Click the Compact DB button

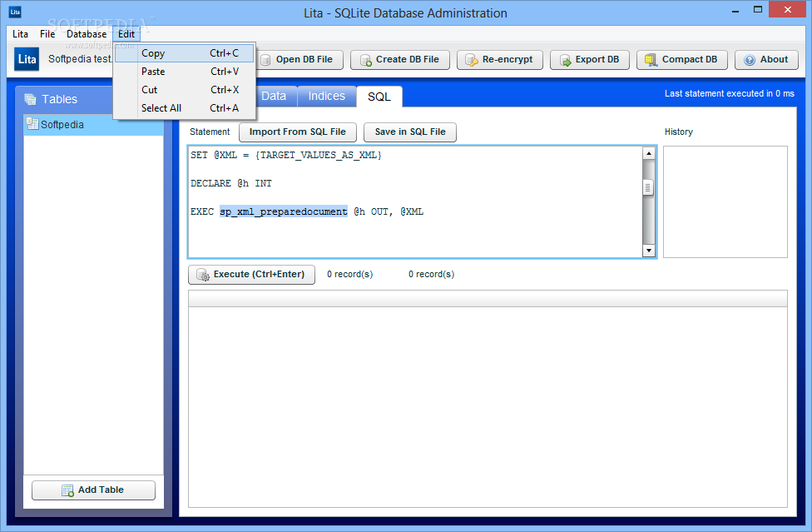pos(681,60)
